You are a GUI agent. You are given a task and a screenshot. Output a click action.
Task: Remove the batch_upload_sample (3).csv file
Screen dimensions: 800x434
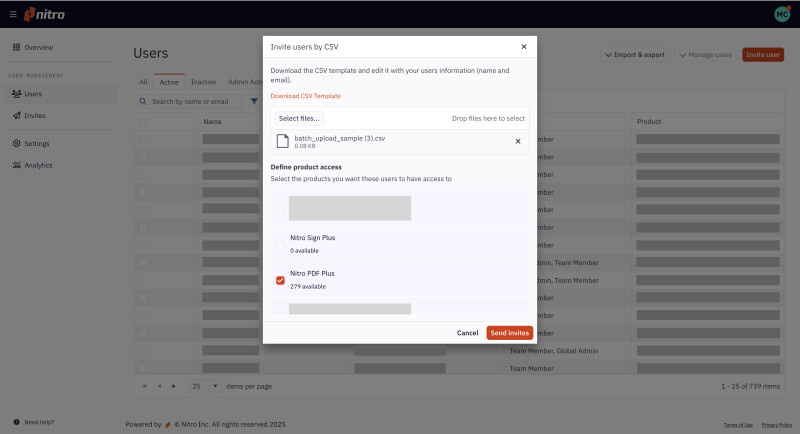517,141
